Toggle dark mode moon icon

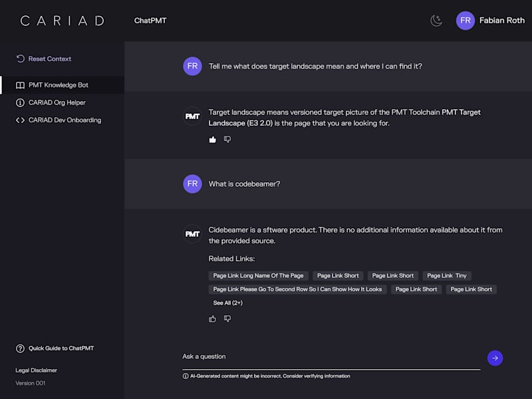coord(436,21)
